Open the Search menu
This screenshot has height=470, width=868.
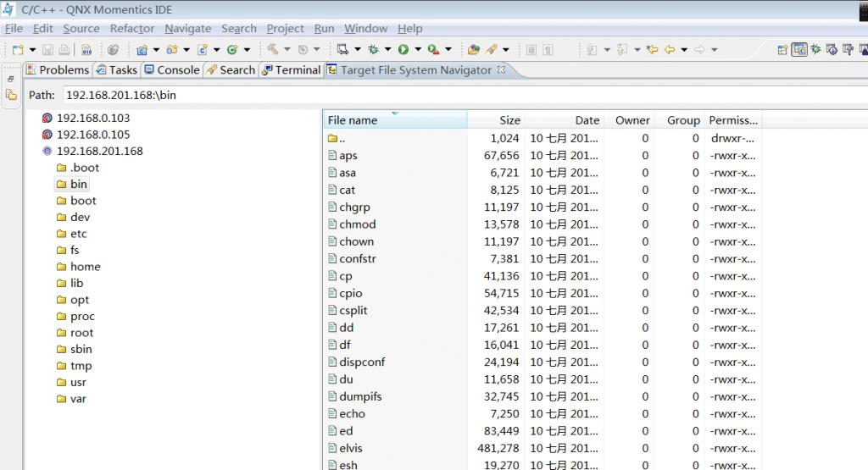click(x=238, y=28)
